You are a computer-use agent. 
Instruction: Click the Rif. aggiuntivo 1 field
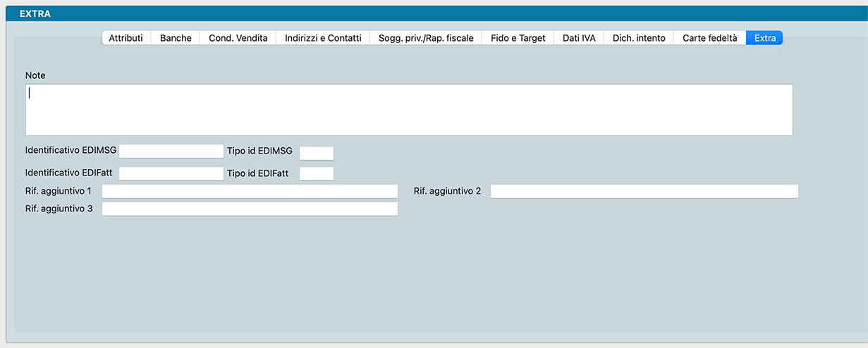pyautogui.click(x=250, y=191)
